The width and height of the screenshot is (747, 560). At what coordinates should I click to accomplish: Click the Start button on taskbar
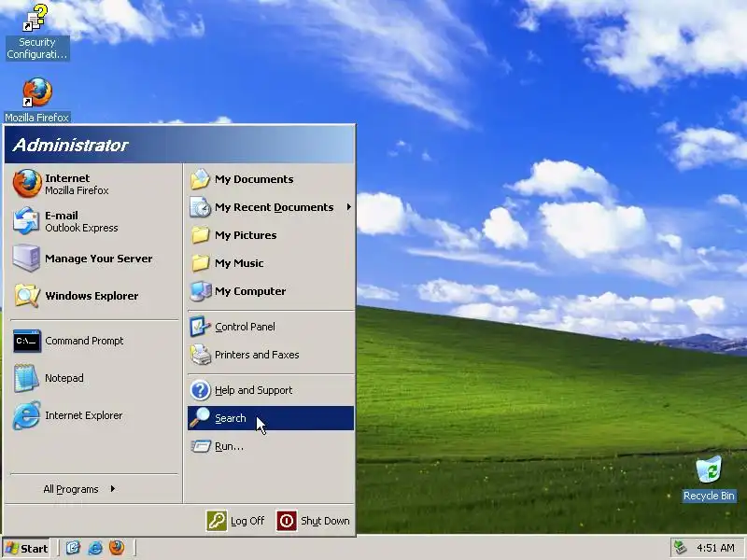click(27, 548)
